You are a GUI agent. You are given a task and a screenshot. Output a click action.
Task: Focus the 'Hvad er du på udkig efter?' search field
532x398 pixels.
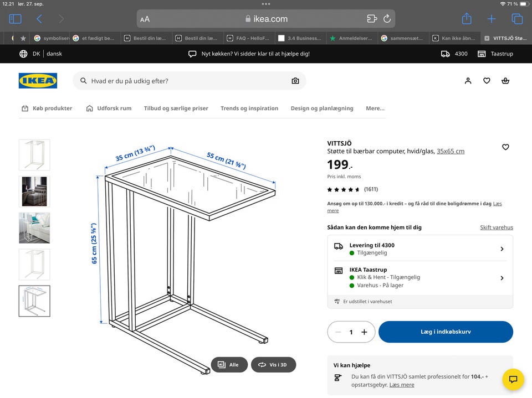pyautogui.click(x=190, y=81)
